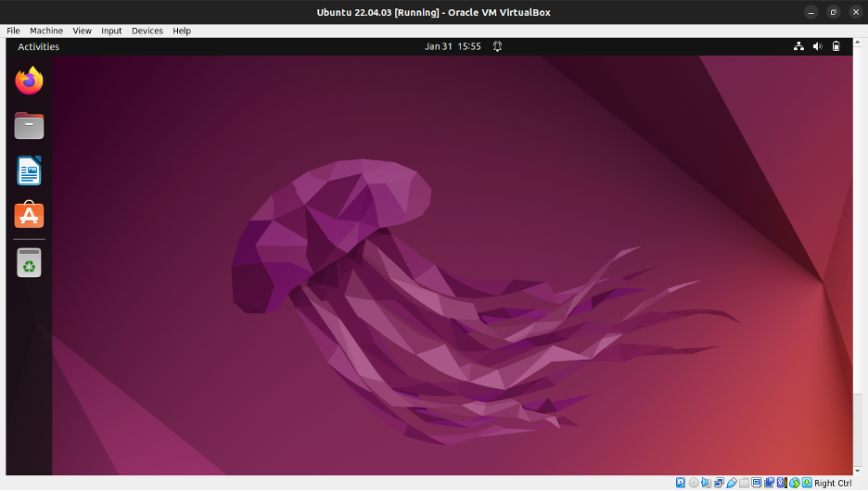Viewport: 868px width, 491px height.
Task: Click the audio status icon in VirtualBox
Action: (x=707, y=483)
